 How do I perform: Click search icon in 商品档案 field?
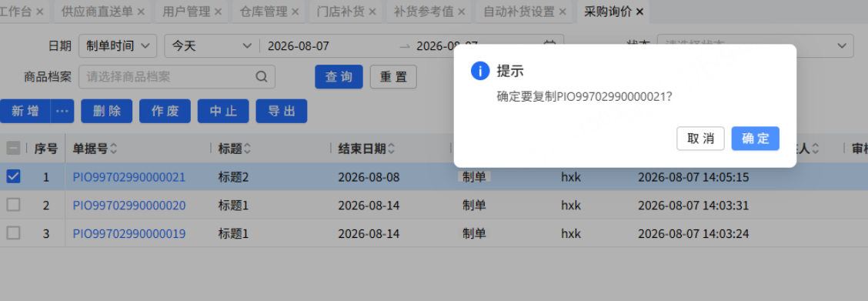coord(262,76)
